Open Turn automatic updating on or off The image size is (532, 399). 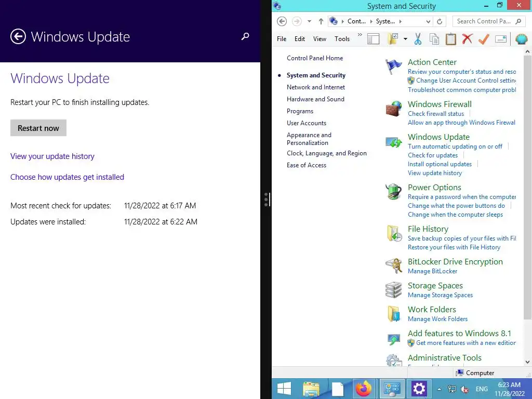(x=455, y=146)
